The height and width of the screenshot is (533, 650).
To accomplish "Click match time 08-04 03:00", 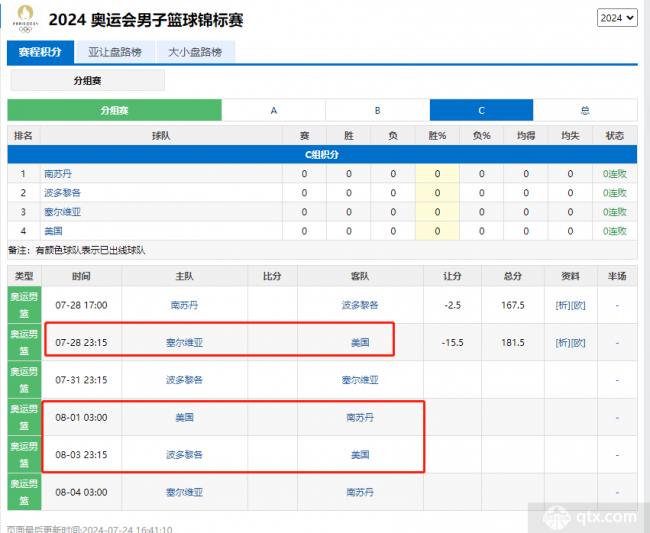I will [x=81, y=492].
